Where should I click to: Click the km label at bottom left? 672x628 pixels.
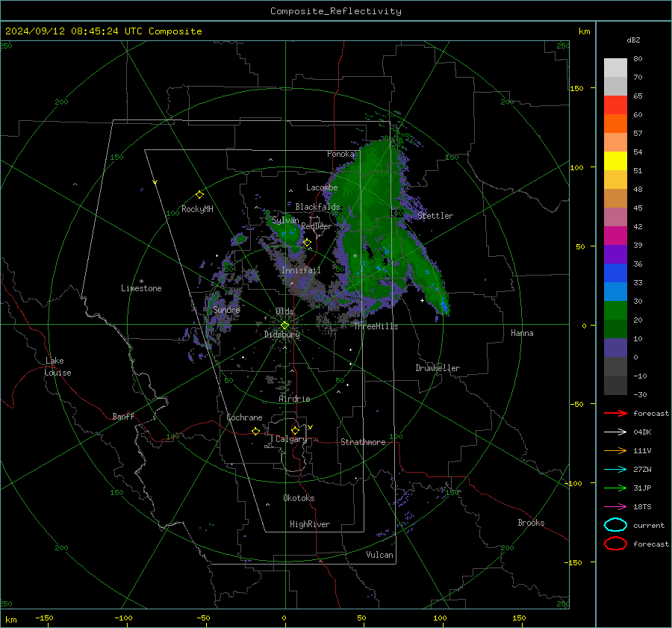pyautogui.click(x=10, y=620)
